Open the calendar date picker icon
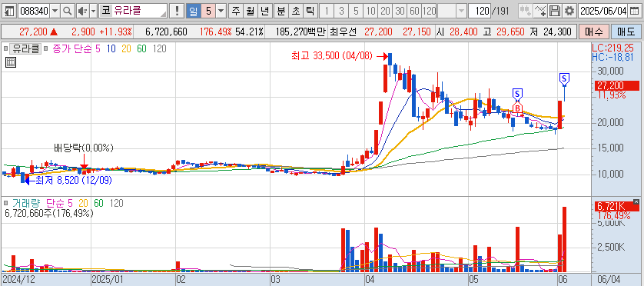Viewport: 644px width, 286px height. [635, 11]
